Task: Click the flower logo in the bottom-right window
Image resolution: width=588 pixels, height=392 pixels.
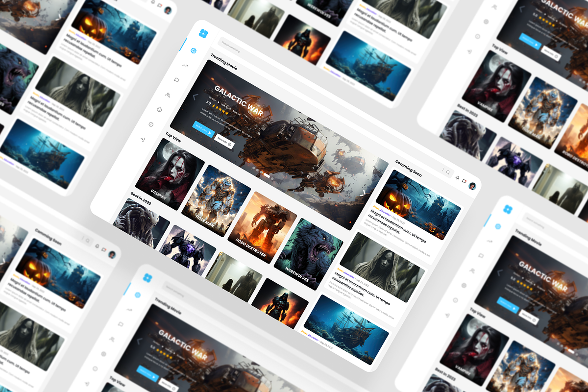Action: pyautogui.click(x=508, y=209)
